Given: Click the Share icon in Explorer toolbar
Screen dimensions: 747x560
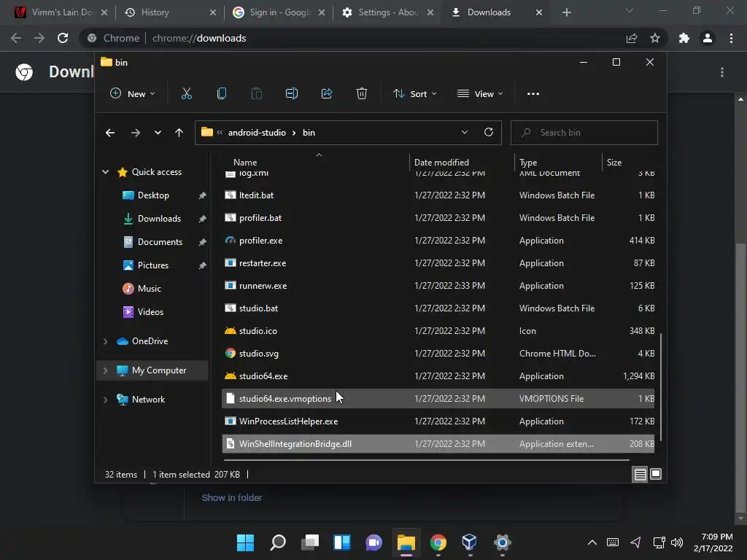Looking at the screenshot, I should (327, 94).
